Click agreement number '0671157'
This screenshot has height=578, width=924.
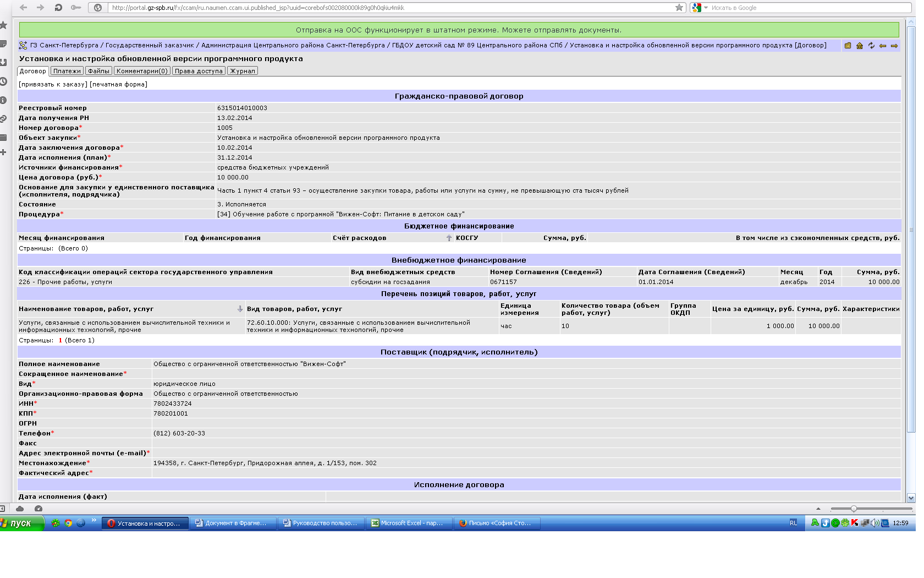[504, 282]
